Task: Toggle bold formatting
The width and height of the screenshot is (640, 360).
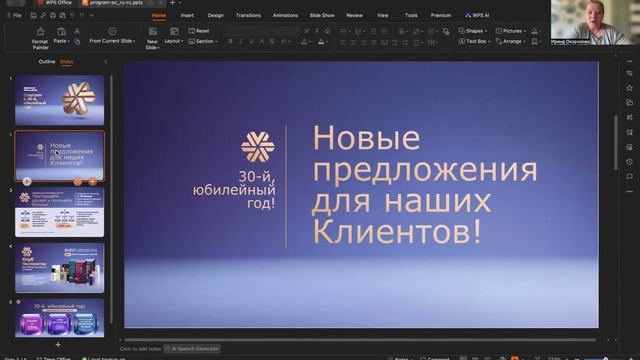Action: [x=230, y=42]
